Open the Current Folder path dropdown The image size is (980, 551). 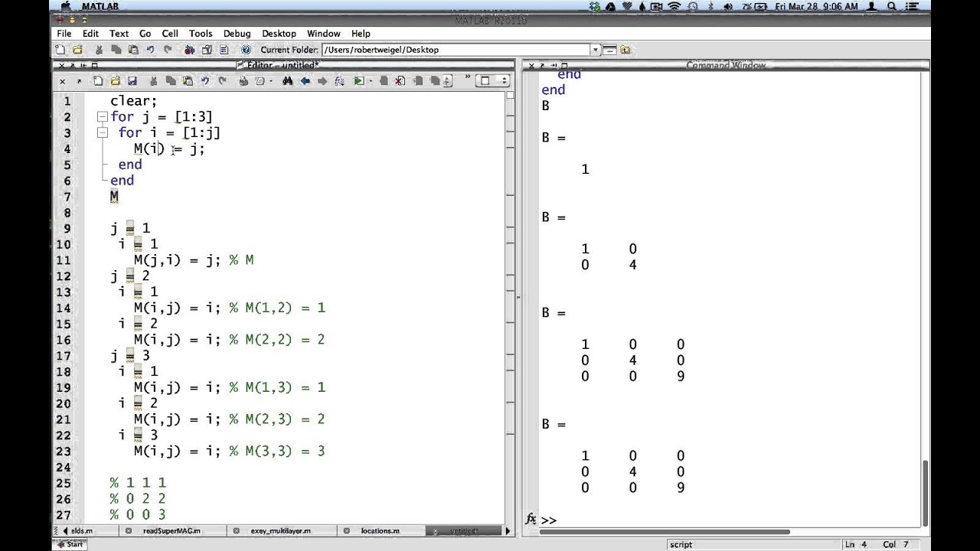(x=595, y=50)
